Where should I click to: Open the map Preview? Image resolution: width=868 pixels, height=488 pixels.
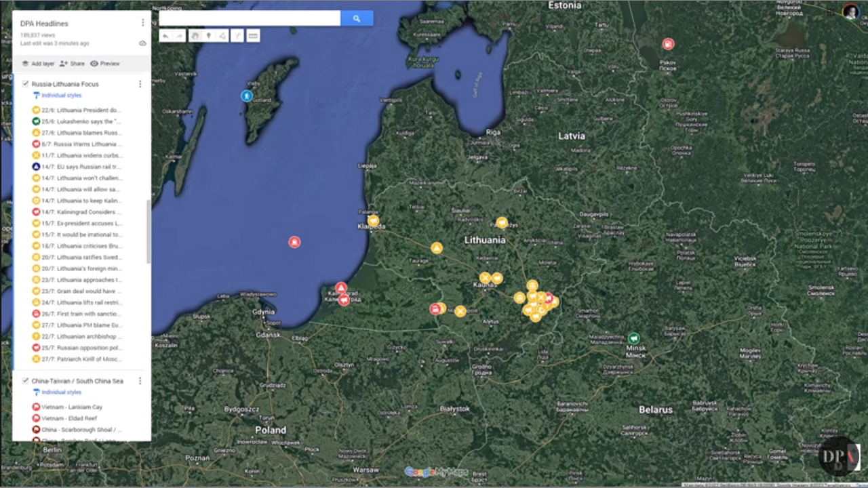point(105,64)
